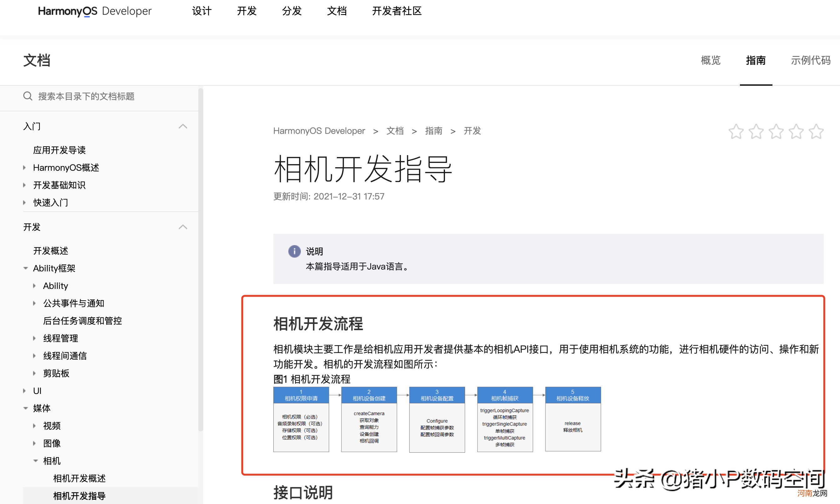This screenshot has width=840, height=504.
Task: Click the blue info icon beside 说明
Action: (x=294, y=251)
